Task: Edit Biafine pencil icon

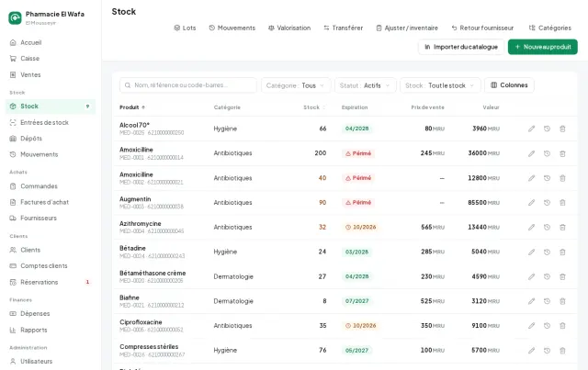Action: [531, 301]
